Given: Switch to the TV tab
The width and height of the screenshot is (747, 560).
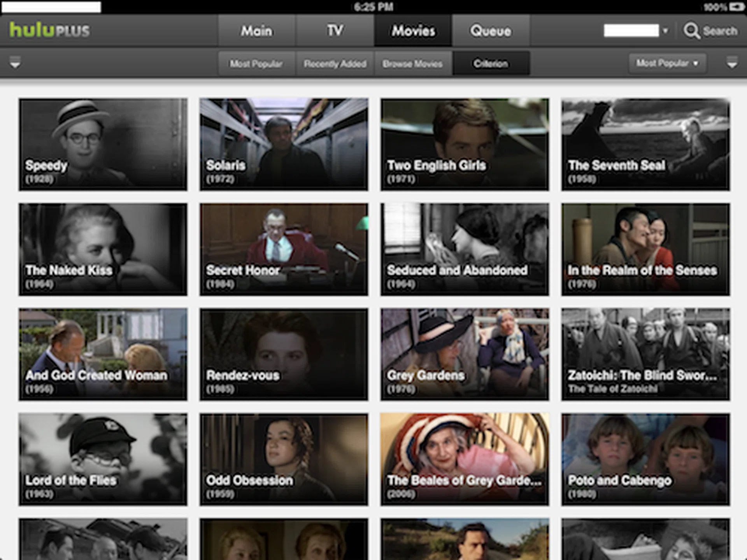Looking at the screenshot, I should point(335,31).
